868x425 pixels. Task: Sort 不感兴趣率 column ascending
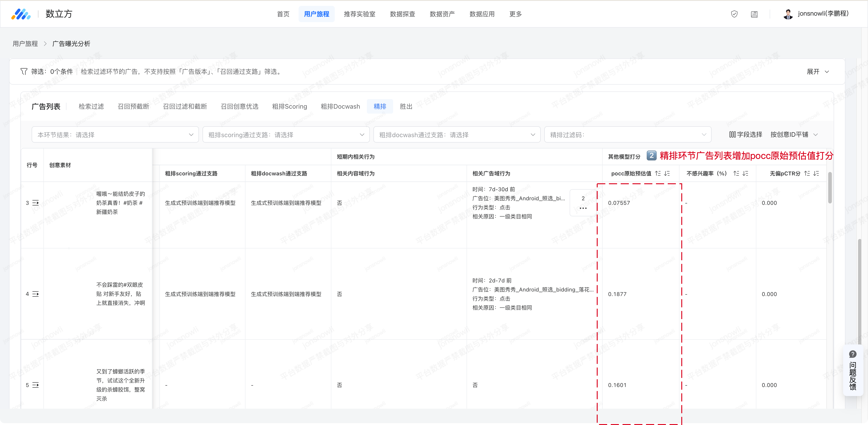coord(736,173)
